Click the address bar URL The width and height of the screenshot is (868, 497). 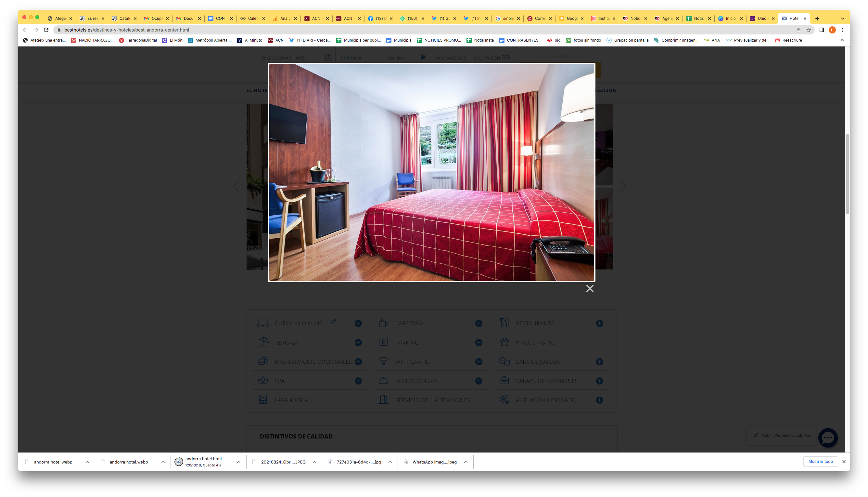[x=127, y=30]
